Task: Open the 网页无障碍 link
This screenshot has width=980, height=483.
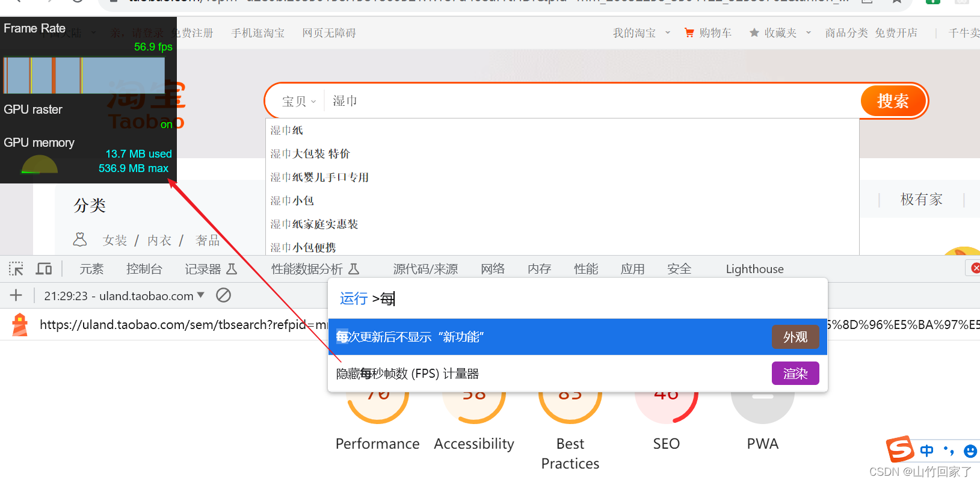Action: [329, 33]
